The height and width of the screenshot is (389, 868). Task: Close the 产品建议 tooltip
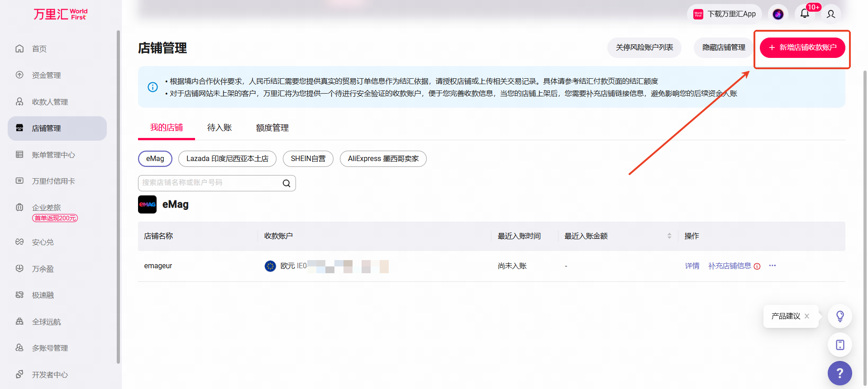[x=807, y=316]
